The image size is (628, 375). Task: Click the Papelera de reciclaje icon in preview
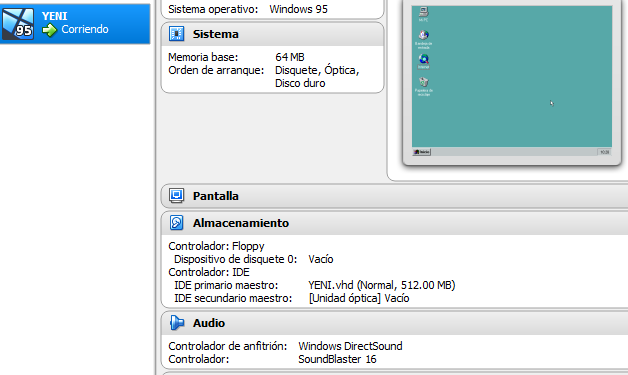[423, 87]
